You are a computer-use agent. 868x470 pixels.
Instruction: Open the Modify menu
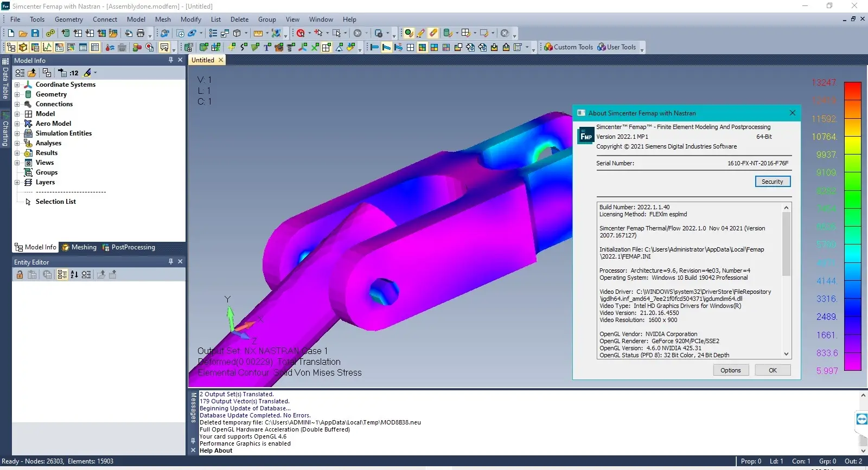pyautogui.click(x=191, y=20)
